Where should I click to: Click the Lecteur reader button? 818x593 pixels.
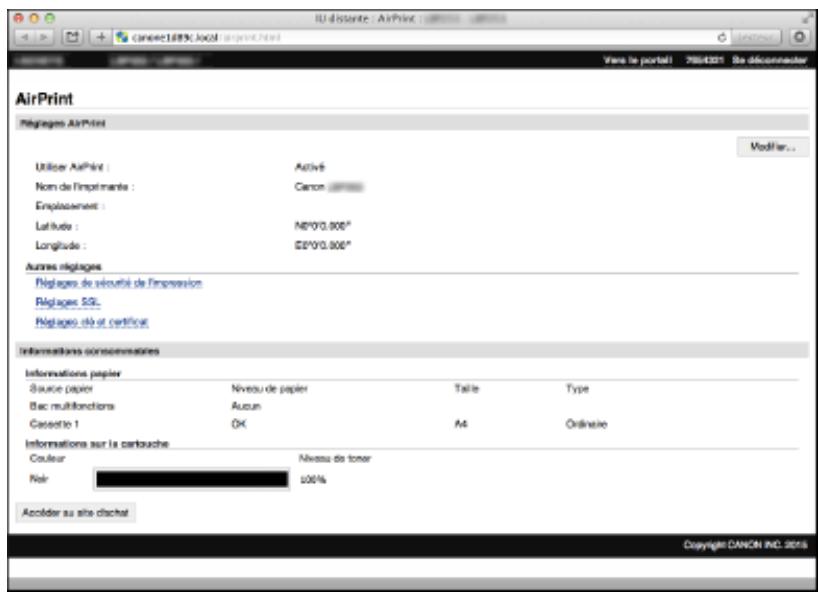tap(755, 37)
